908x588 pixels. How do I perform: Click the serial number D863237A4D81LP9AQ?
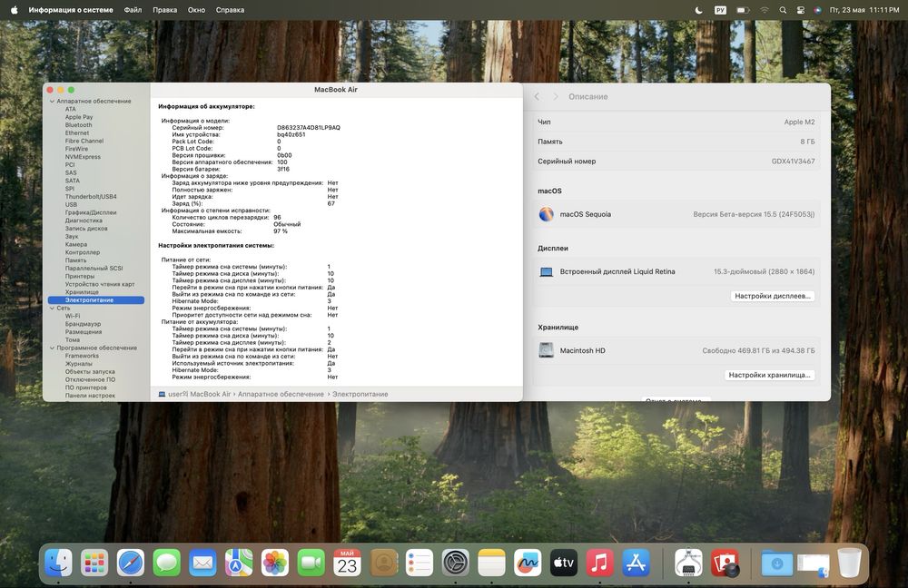309,128
